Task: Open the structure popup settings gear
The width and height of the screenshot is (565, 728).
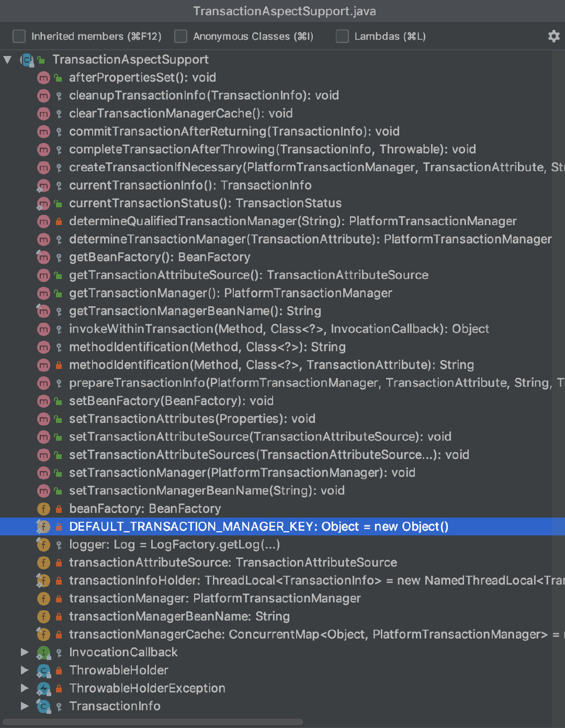Action: [x=553, y=36]
